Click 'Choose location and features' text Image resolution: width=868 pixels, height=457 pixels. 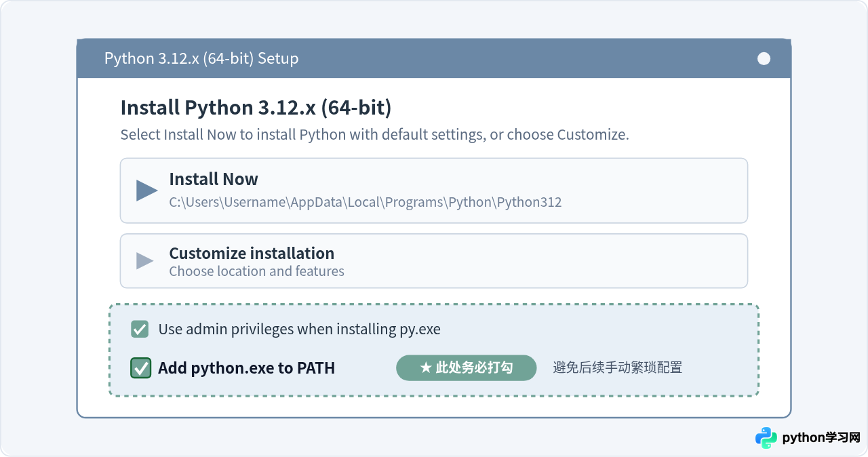[x=256, y=271]
